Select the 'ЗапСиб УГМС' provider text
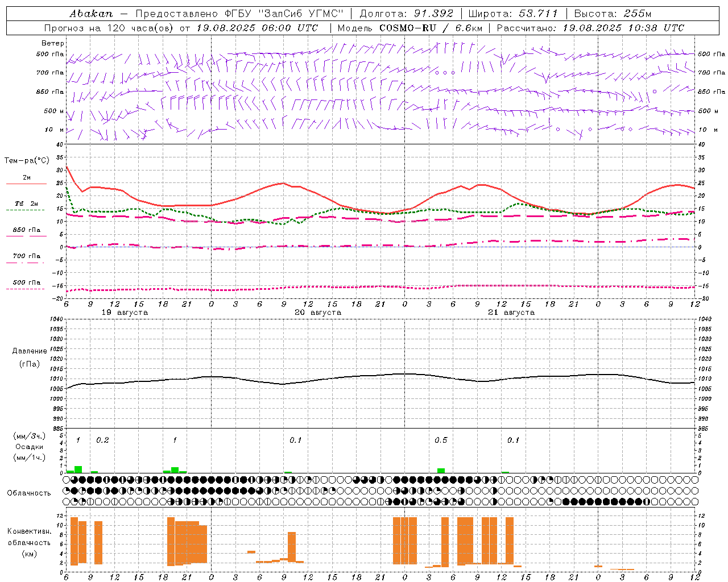 [301, 14]
